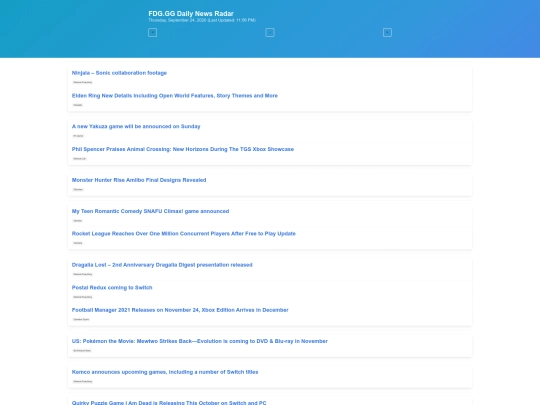Click the source tag under SNAFU Climax headline
The width and height of the screenshot is (540, 405).
coord(77,221)
